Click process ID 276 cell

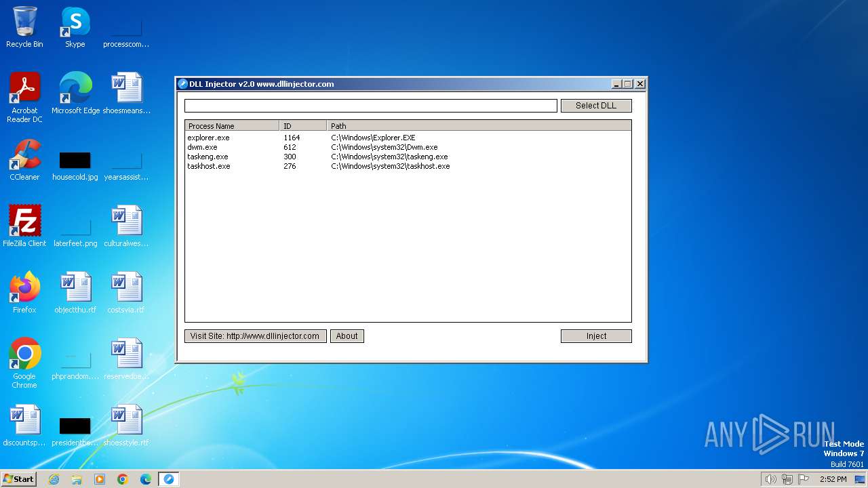[290, 166]
